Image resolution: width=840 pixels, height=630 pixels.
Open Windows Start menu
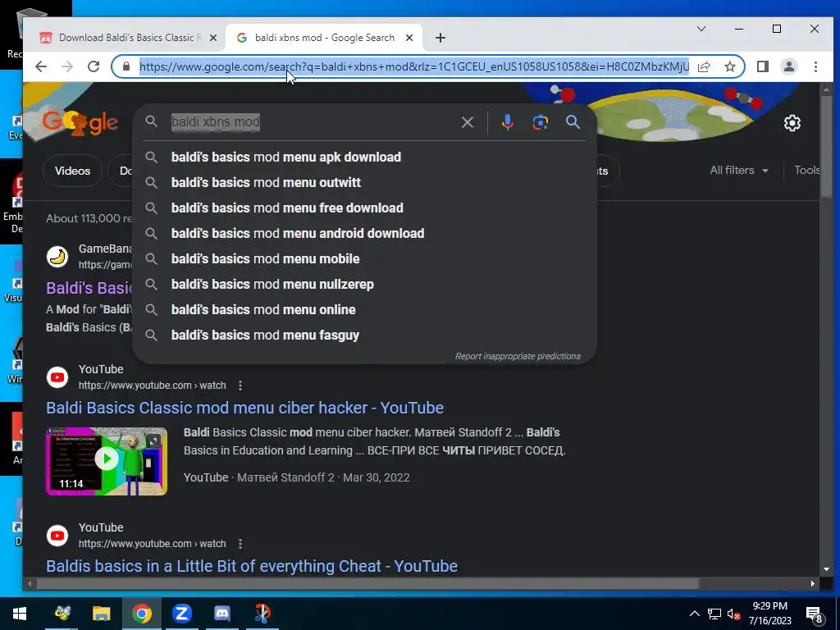[x=20, y=614]
